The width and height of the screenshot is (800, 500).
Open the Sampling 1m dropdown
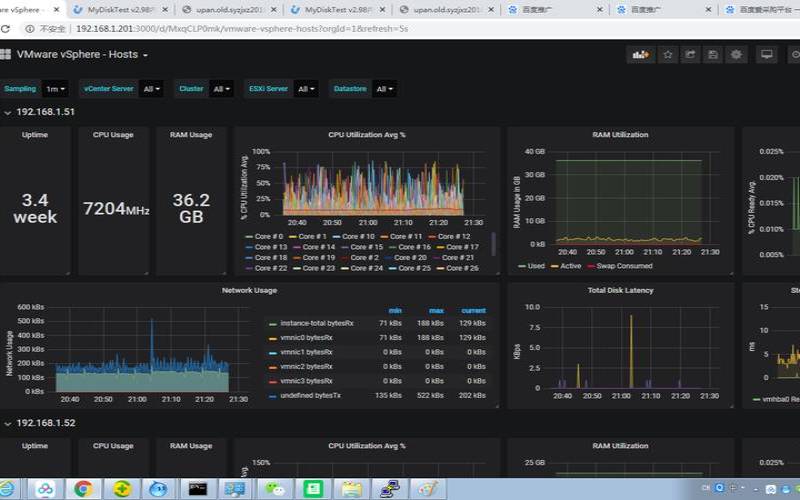[55, 89]
